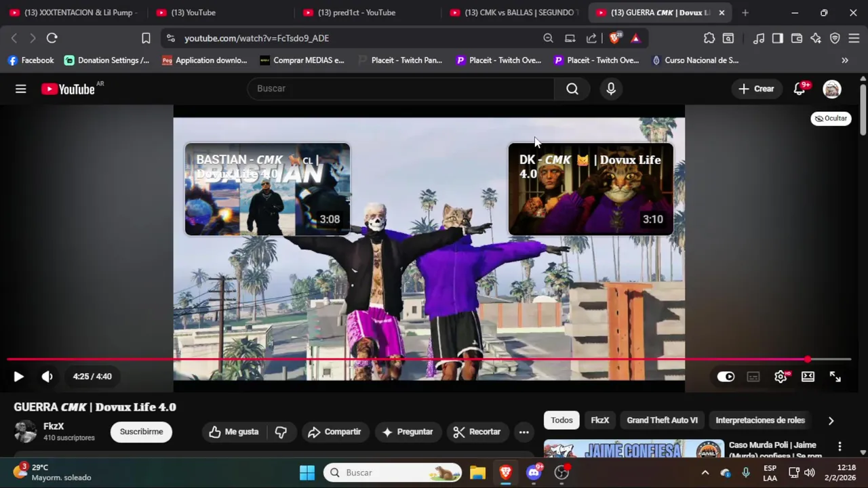Image resolution: width=868 pixels, height=488 pixels.
Task: Open the DK - CMK suggested video
Action: click(x=591, y=189)
